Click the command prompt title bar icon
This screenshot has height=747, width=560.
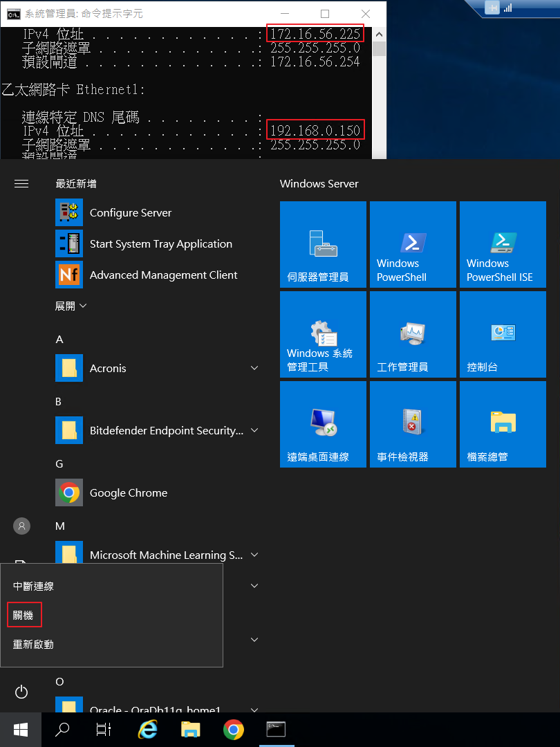(13, 14)
